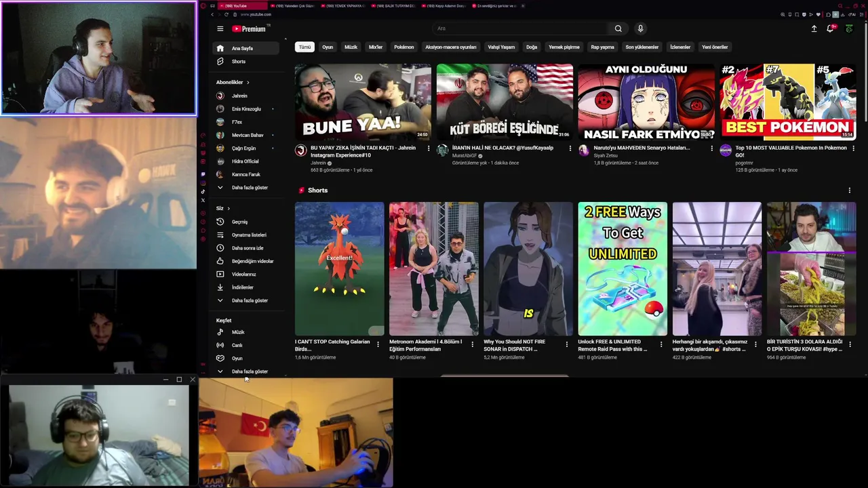Select the Oyun filter chip
868x488 pixels.
tap(328, 47)
